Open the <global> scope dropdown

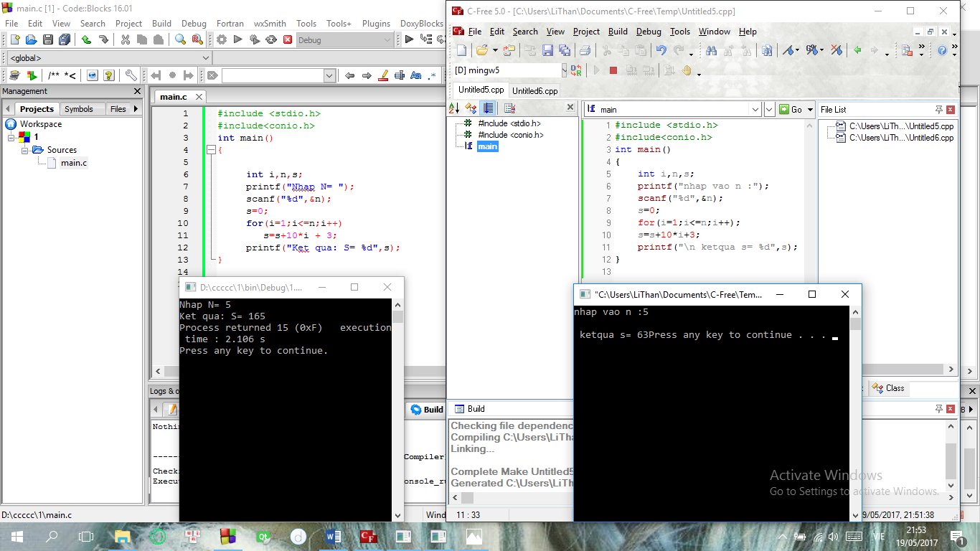click(205, 58)
